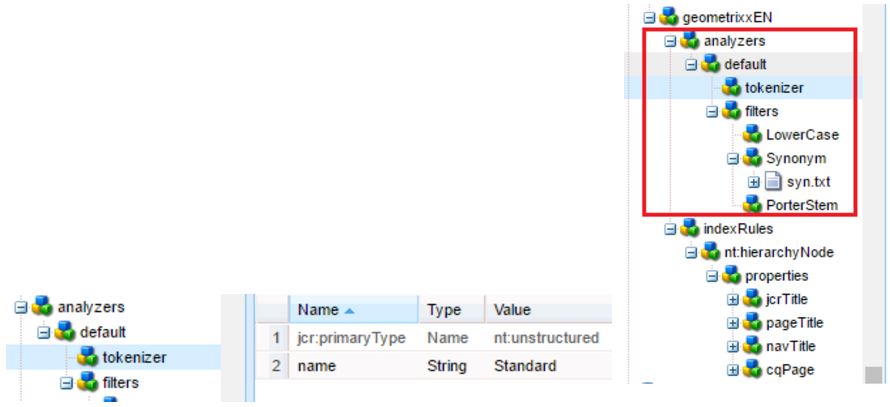Click the LowerCase node icon
This screenshot has height=407, width=890.
click(x=753, y=135)
